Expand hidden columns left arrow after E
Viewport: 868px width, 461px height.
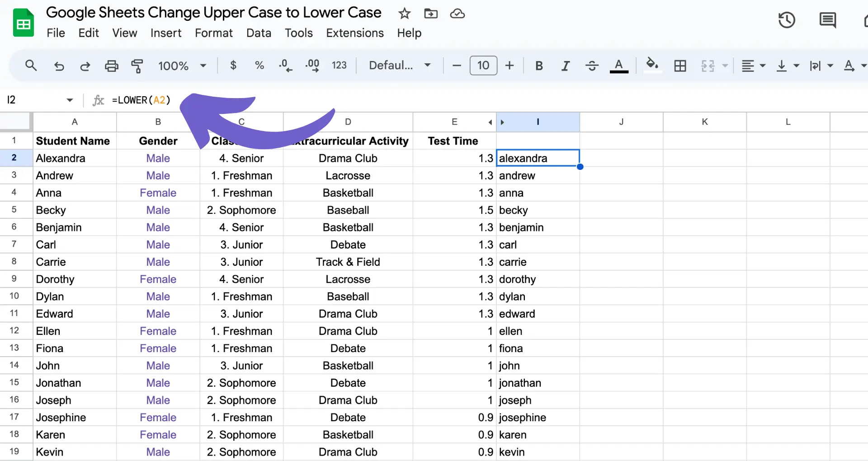point(490,122)
